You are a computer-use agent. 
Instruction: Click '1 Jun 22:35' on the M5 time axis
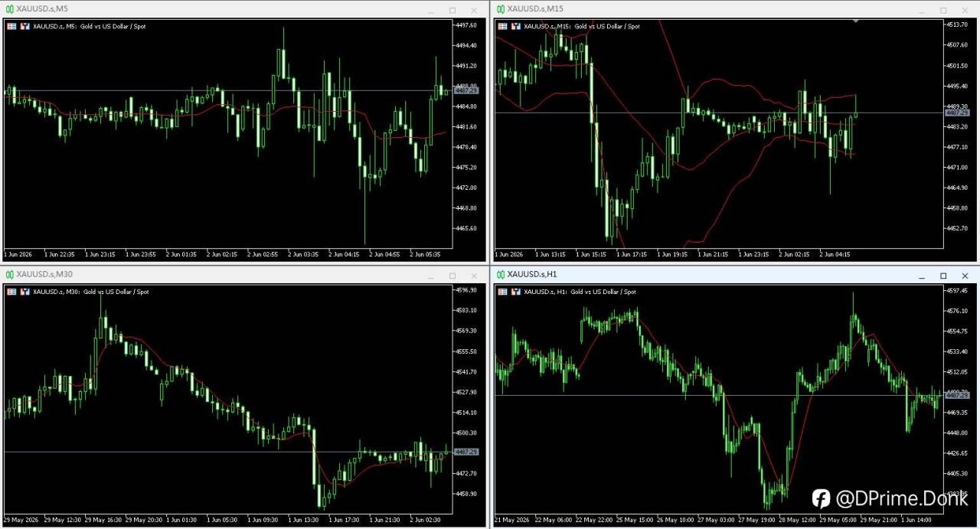tap(60, 253)
